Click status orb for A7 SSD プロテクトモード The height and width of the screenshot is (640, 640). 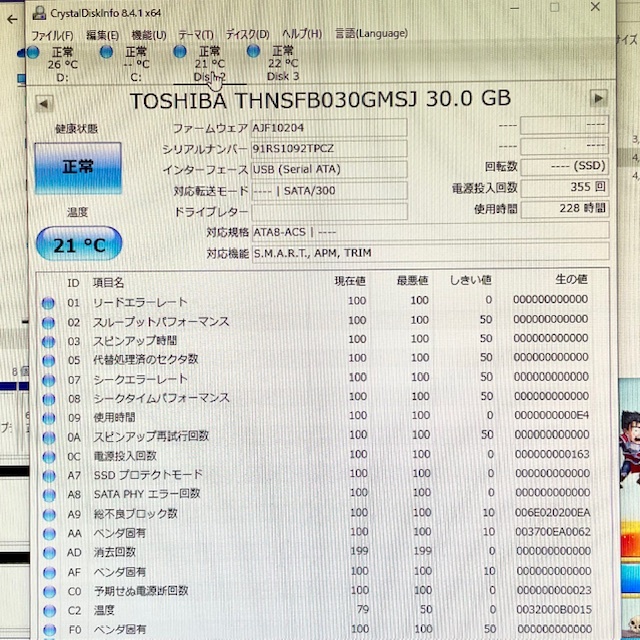click(x=49, y=476)
